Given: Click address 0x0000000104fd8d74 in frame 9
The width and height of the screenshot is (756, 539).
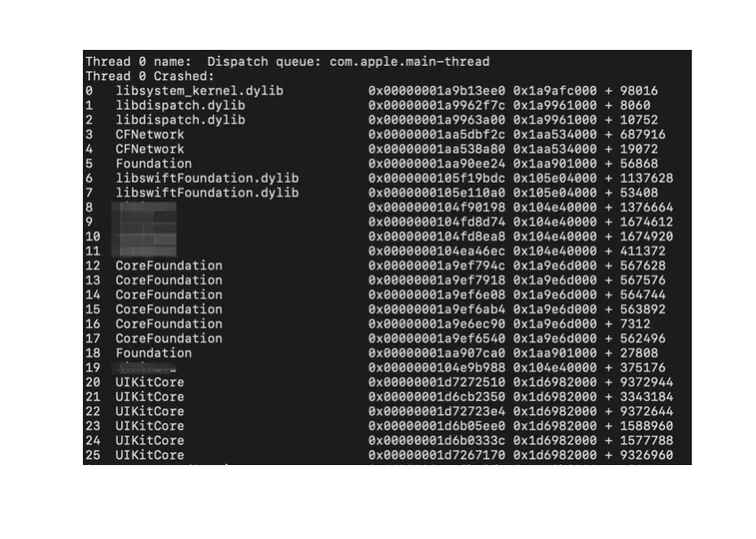Looking at the screenshot, I should click(436, 222).
